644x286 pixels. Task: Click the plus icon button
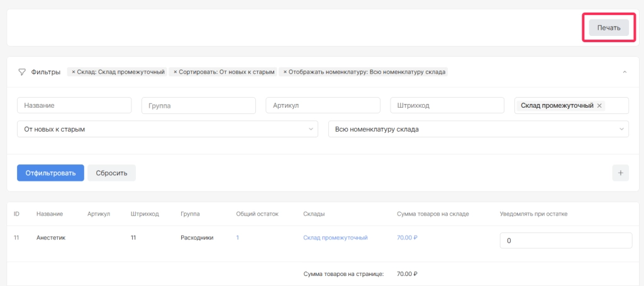click(x=620, y=173)
